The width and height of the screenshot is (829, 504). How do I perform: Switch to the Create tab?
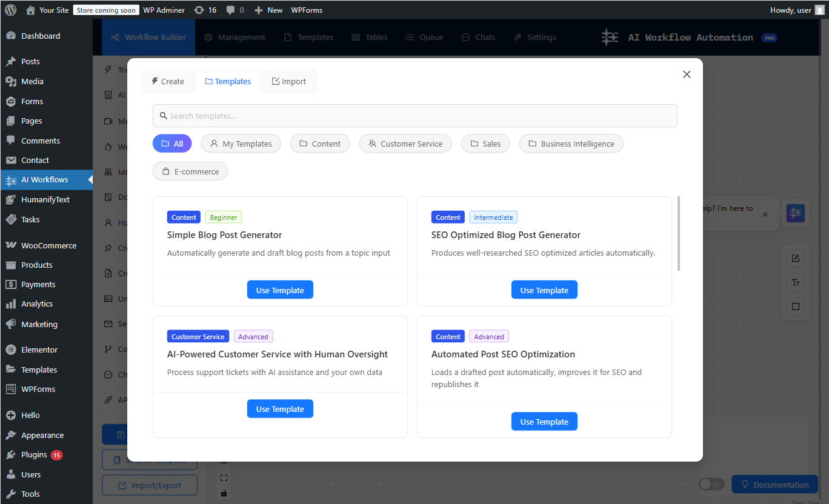click(x=167, y=81)
